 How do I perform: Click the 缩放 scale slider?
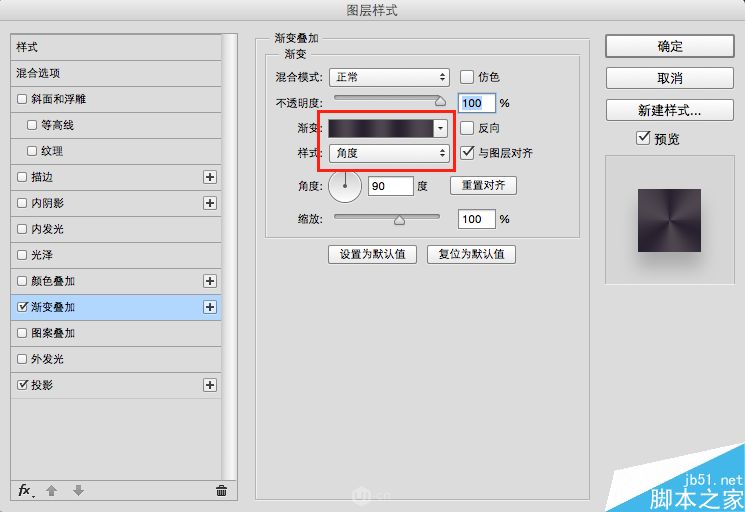click(x=387, y=218)
